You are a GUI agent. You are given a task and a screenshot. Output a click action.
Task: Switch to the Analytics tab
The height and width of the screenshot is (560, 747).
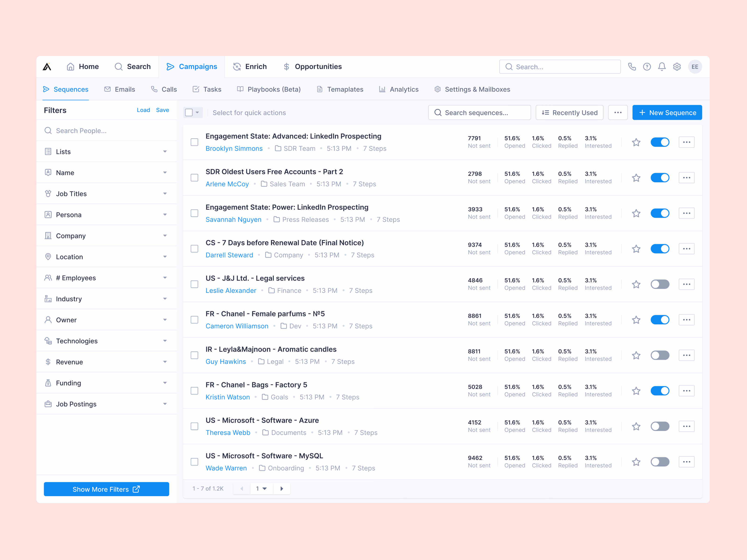tap(398, 89)
